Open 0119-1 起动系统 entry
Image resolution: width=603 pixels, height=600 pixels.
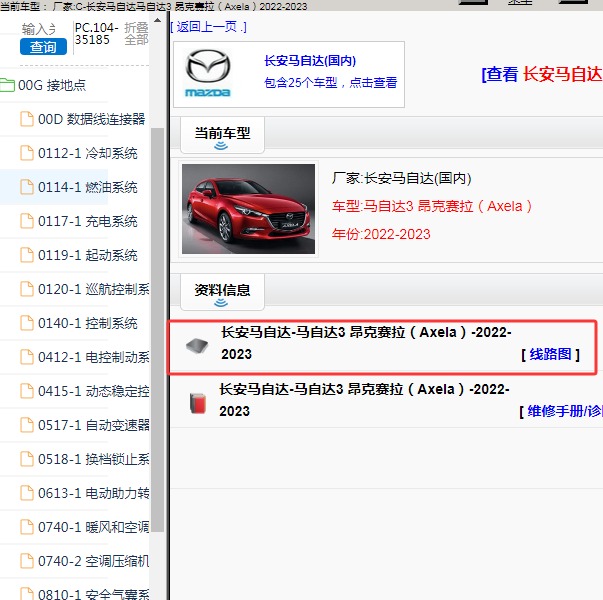(88, 255)
